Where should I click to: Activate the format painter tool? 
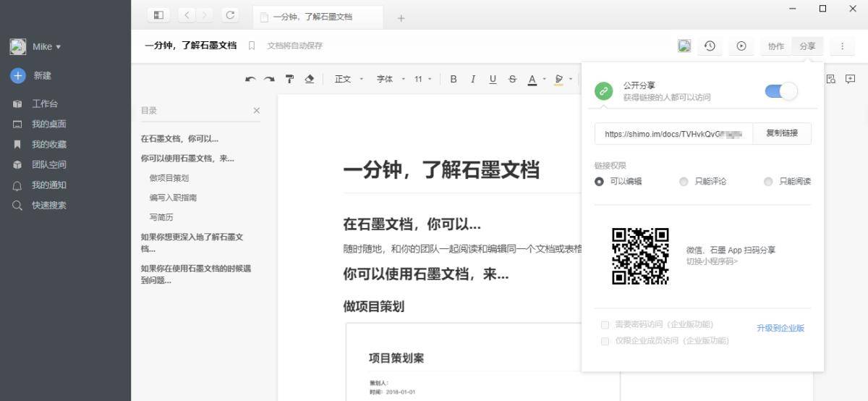coord(289,80)
